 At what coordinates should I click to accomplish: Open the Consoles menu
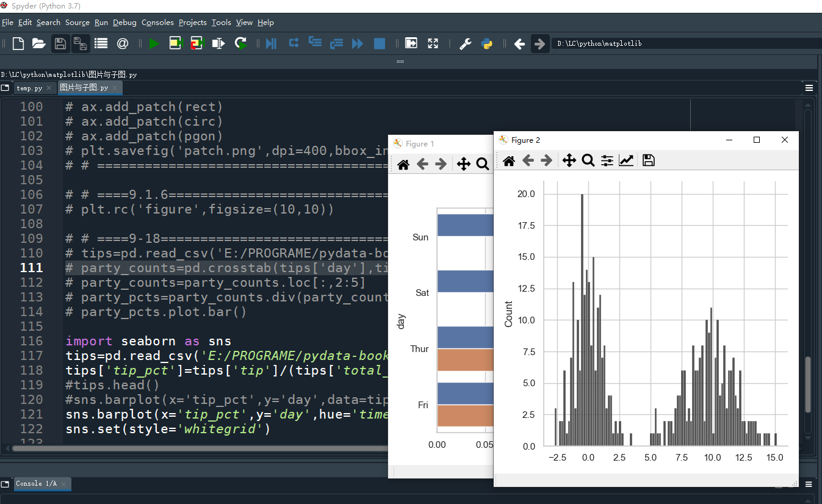click(x=157, y=23)
